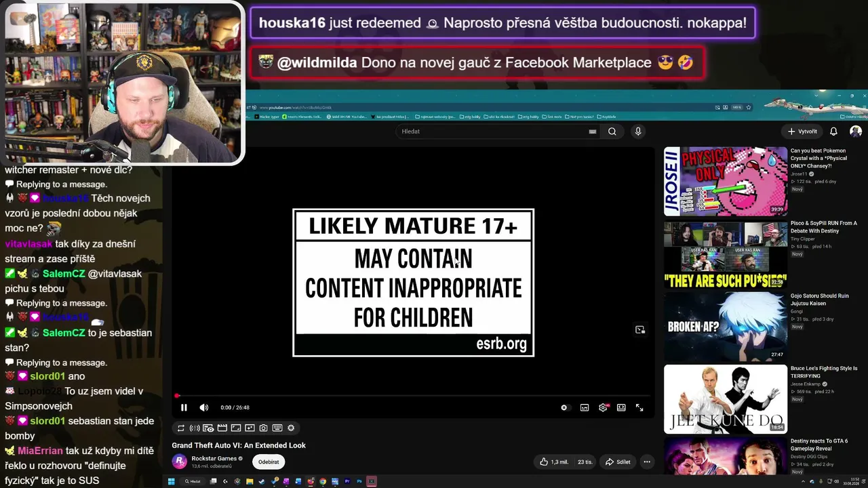Open the Windows Start menu
The width and height of the screenshot is (868, 488).
click(x=172, y=481)
